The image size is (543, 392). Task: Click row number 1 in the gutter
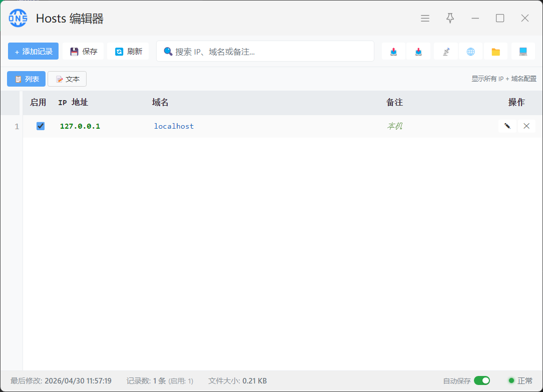pyautogui.click(x=17, y=126)
